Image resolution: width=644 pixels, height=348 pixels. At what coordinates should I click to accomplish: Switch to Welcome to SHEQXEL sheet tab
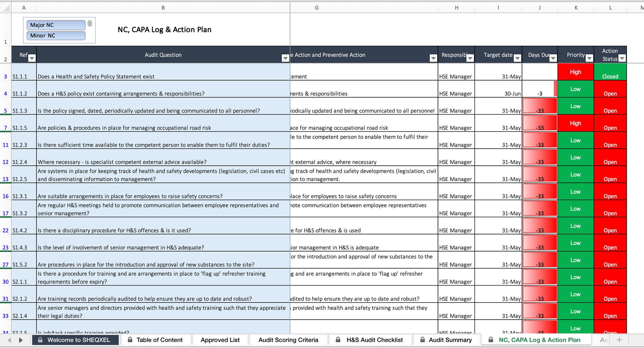point(75,340)
